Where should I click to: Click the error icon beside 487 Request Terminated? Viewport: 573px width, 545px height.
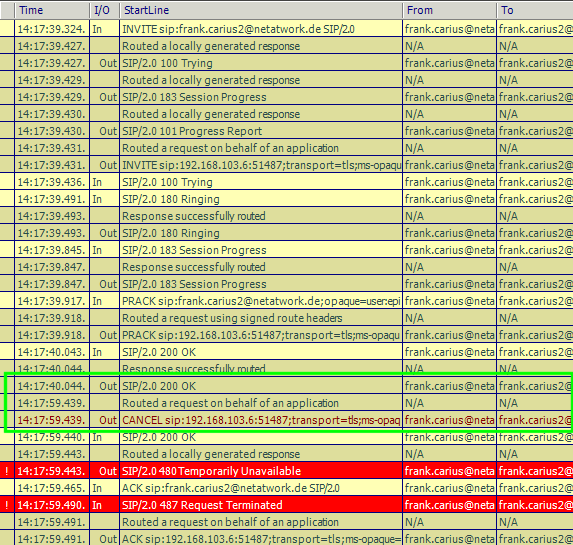point(7,505)
